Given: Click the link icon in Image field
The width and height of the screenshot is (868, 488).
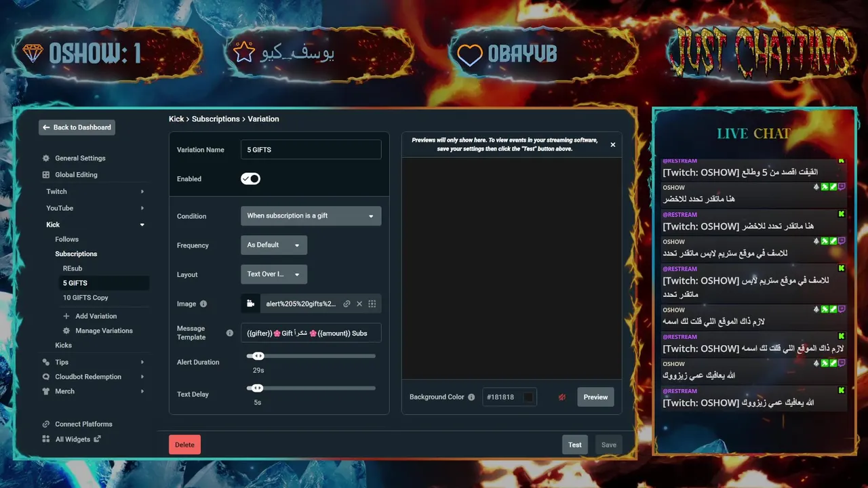Looking at the screenshot, I should tap(347, 304).
